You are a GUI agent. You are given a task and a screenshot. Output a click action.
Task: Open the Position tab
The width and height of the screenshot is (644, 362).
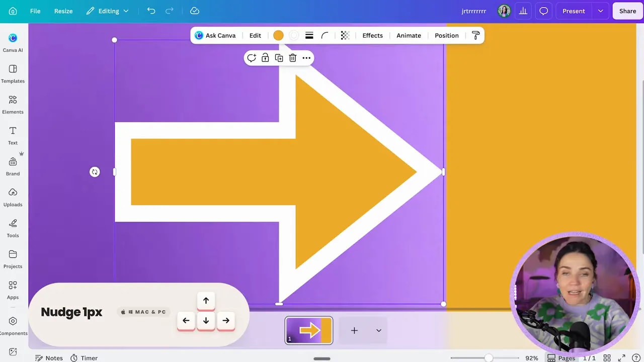tap(447, 35)
